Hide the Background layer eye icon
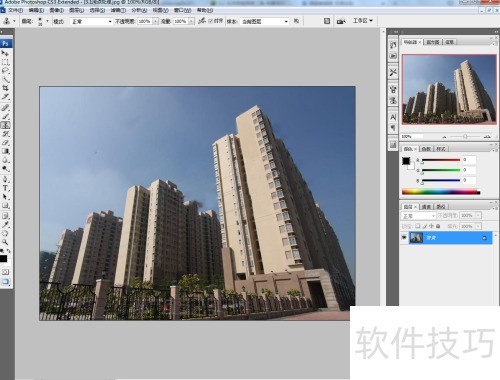The height and width of the screenshot is (380, 500). coord(404,238)
